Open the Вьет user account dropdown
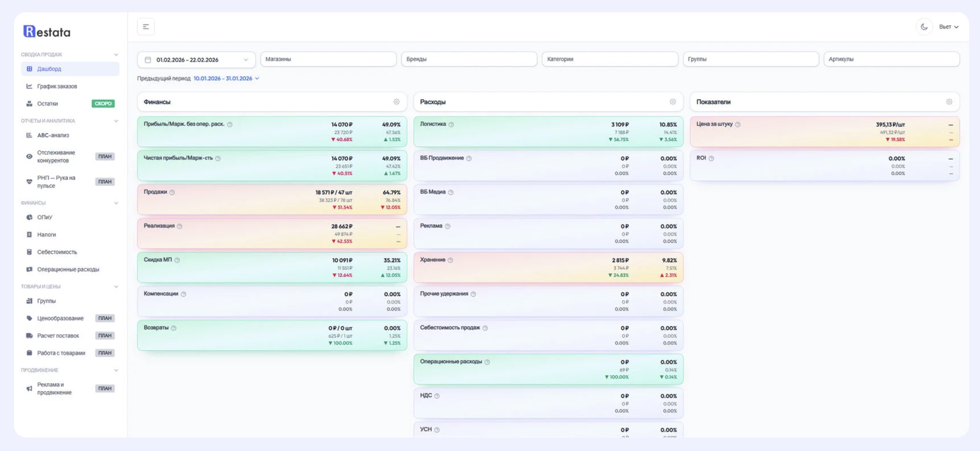This screenshot has height=451, width=980. click(948, 27)
